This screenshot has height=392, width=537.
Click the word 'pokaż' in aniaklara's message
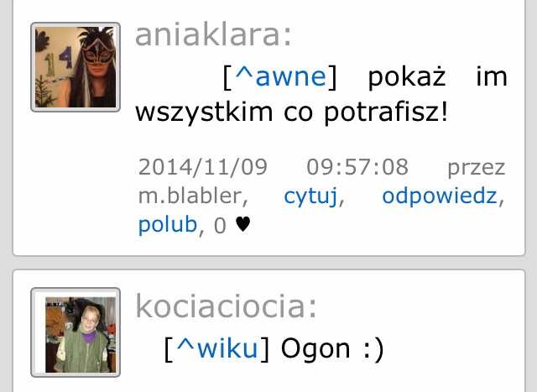(406, 76)
